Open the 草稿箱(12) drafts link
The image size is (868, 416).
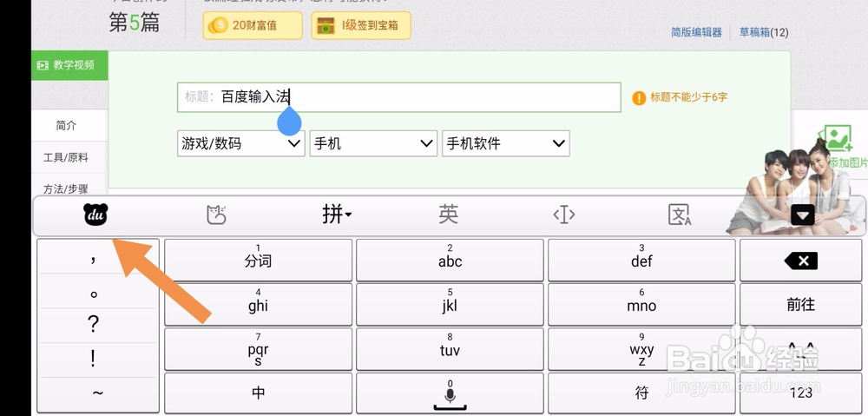pos(764,32)
